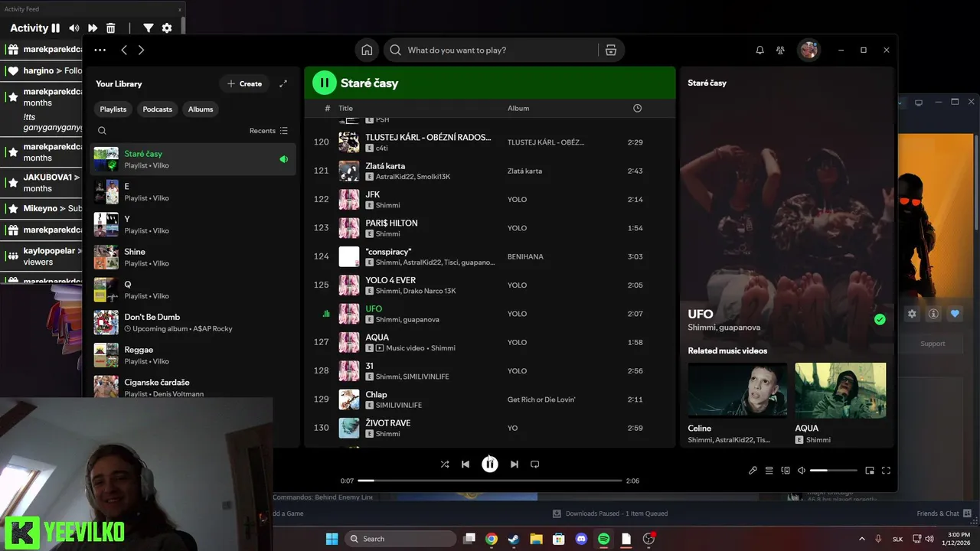This screenshot has height=551, width=980.
Task: Filter library by Podcasts
Action: pos(158,109)
